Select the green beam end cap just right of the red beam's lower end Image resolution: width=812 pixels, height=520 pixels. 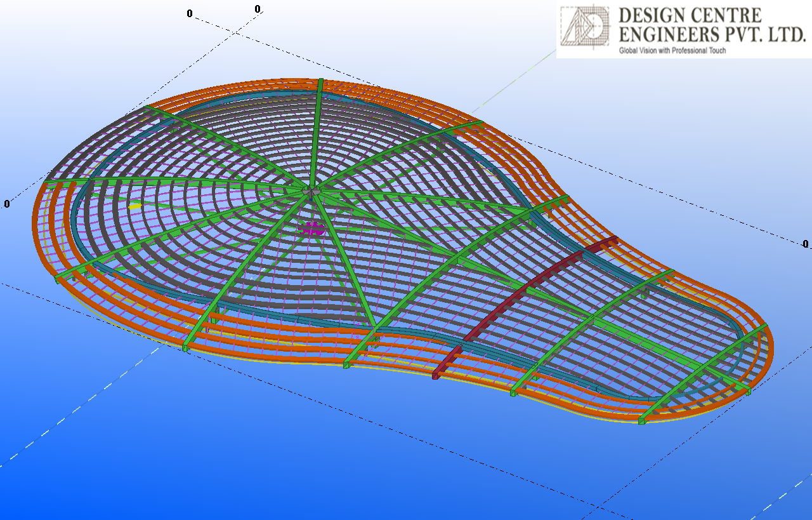pos(513,392)
